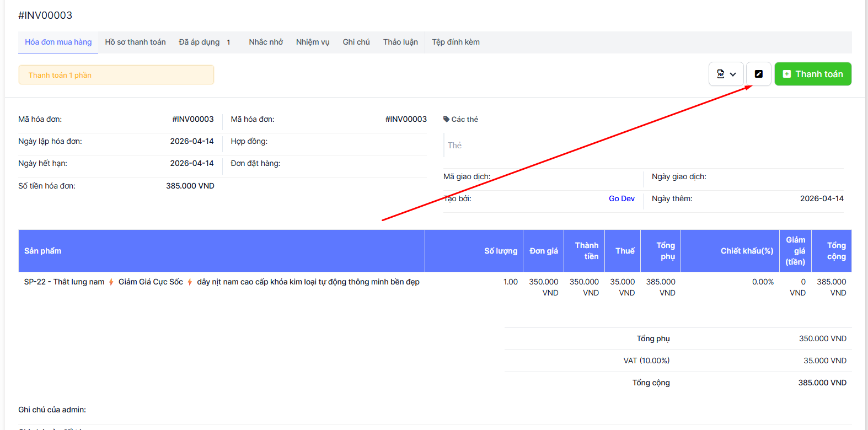The height and width of the screenshot is (430, 868).
Task: Click the Số lượng column header
Action: coord(500,251)
